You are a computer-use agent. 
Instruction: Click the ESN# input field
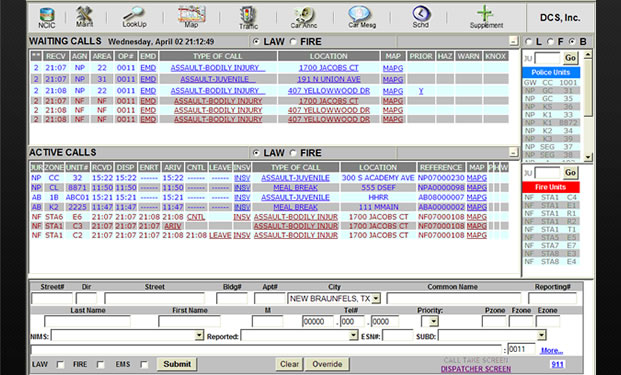(398, 336)
